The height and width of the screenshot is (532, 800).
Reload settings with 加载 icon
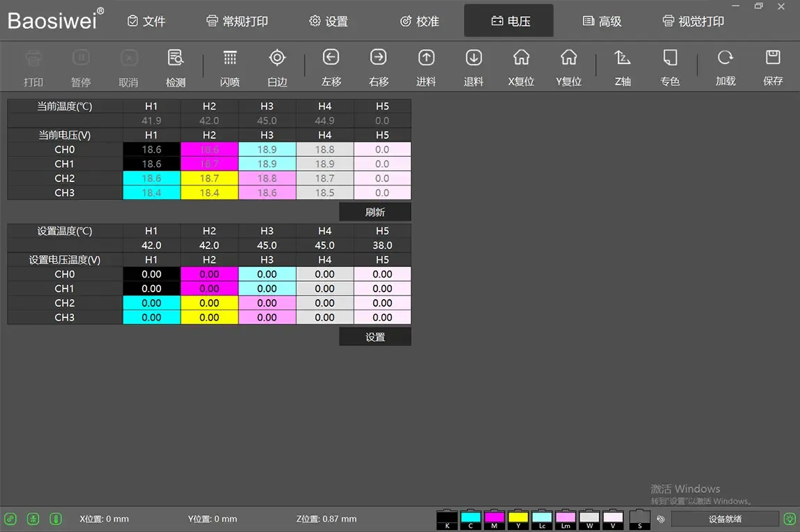point(725,57)
